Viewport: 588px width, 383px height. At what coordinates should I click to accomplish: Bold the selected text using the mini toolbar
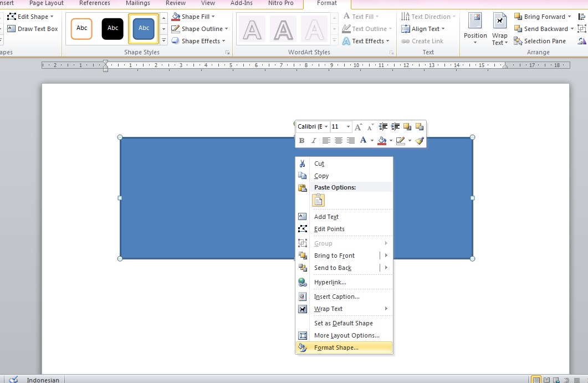(301, 140)
